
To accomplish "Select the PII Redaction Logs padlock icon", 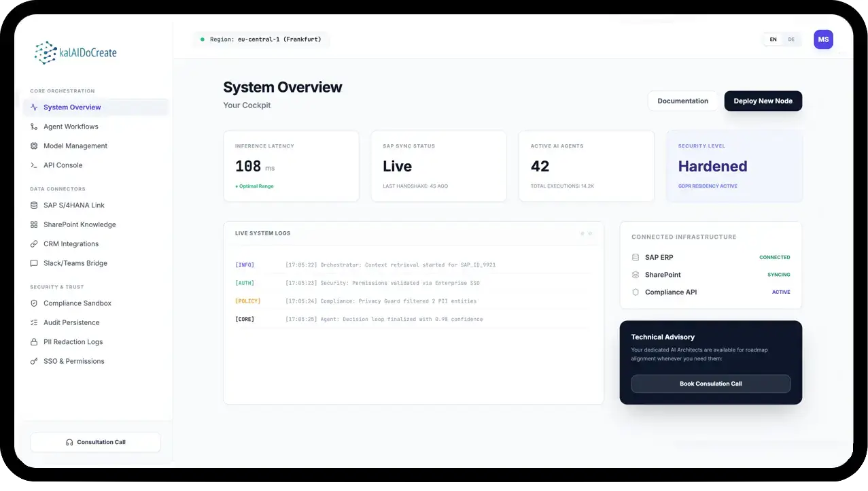I will tap(33, 341).
